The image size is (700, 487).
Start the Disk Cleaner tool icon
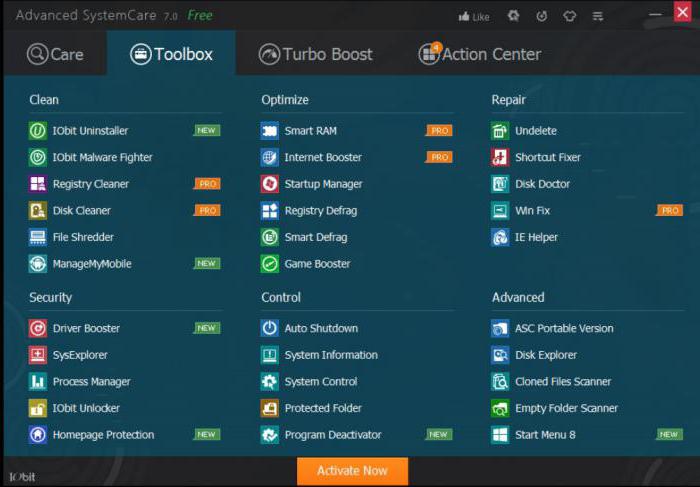[38, 211]
